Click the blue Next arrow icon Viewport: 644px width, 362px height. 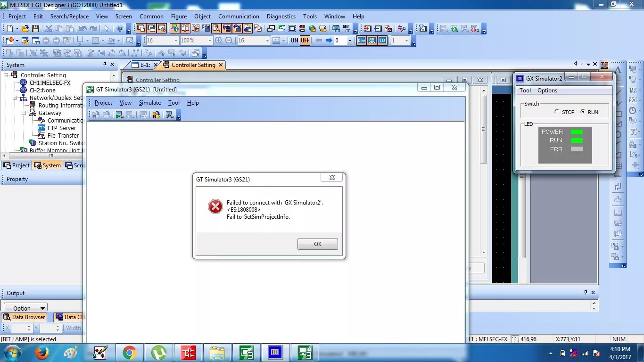tap(329, 41)
